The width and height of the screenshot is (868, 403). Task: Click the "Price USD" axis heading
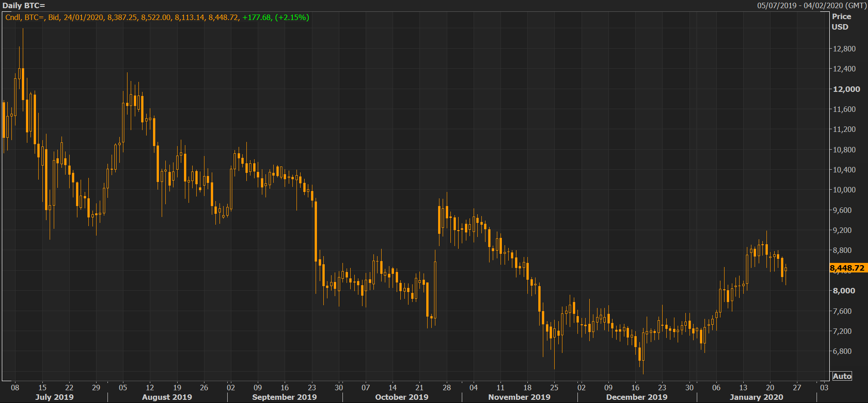coord(841,21)
